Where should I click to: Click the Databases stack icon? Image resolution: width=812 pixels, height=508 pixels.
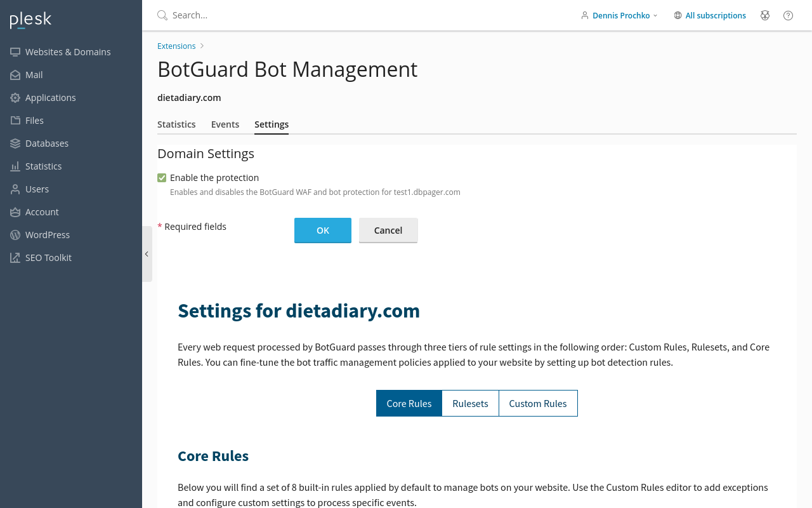pos(15,144)
